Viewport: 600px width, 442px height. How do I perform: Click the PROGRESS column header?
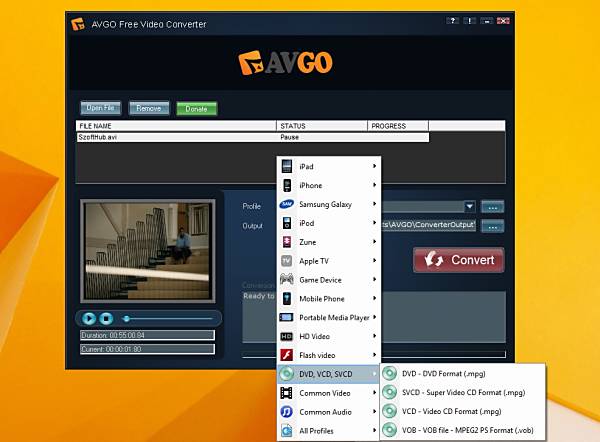tap(398, 126)
